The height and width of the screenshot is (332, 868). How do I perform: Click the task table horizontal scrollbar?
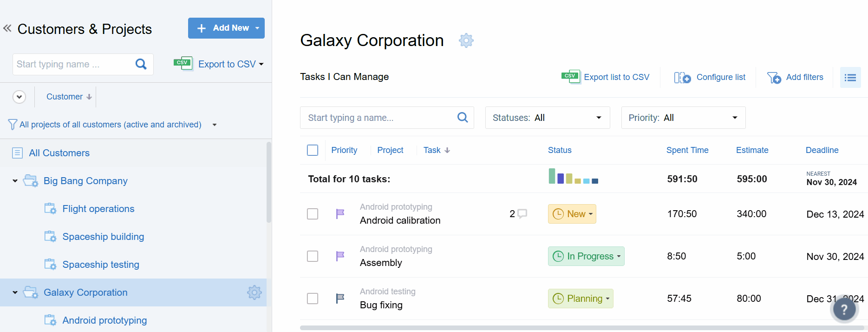(x=581, y=328)
